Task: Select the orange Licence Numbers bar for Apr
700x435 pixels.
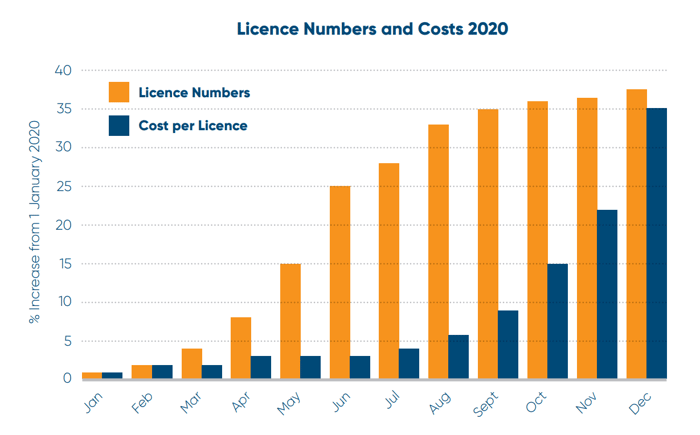Action: tap(241, 348)
